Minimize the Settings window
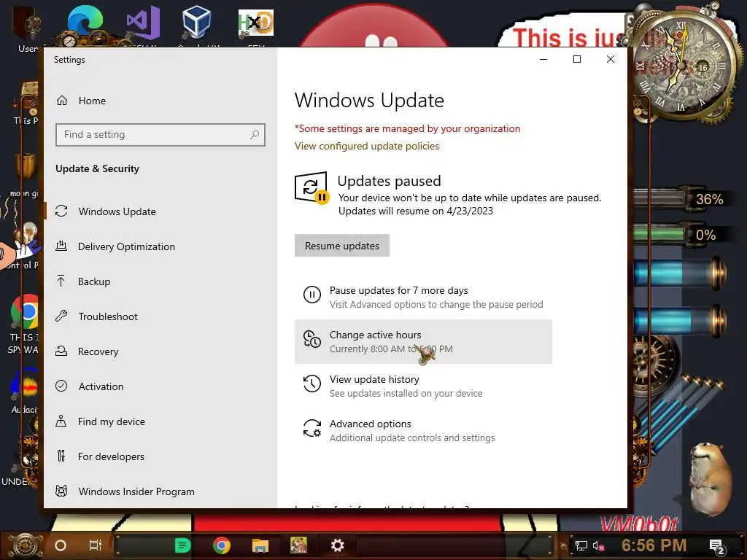The width and height of the screenshot is (747, 560). coord(543,59)
